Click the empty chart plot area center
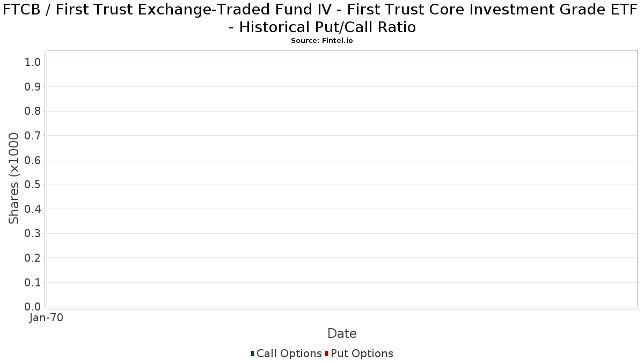The image size is (644, 362). pos(342,179)
